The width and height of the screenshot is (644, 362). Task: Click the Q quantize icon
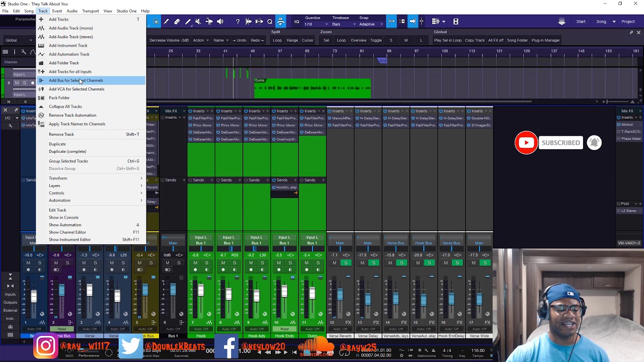(x=270, y=22)
